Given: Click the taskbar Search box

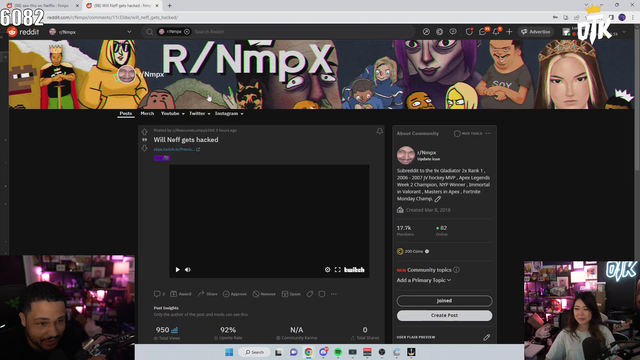Looking at the screenshot, I should (254, 352).
